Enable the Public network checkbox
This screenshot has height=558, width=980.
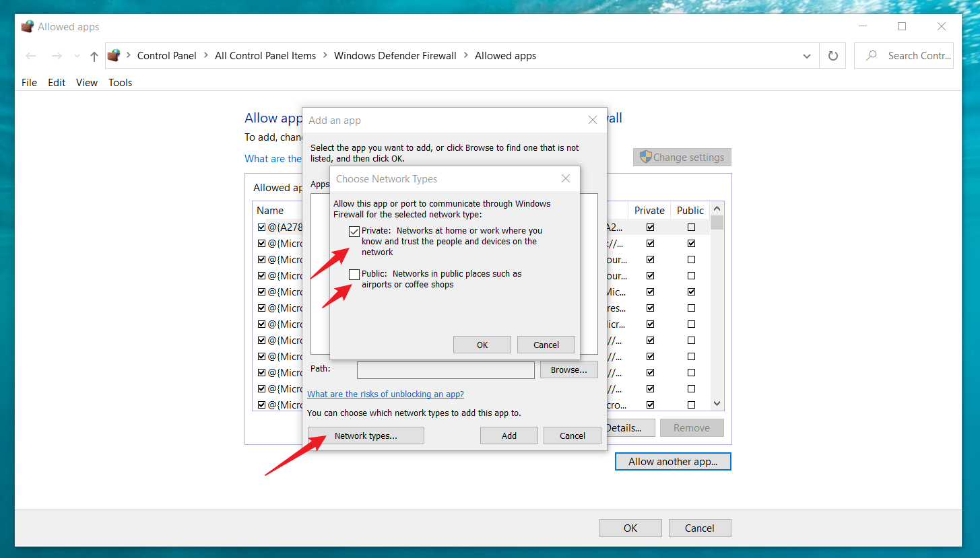tap(354, 274)
